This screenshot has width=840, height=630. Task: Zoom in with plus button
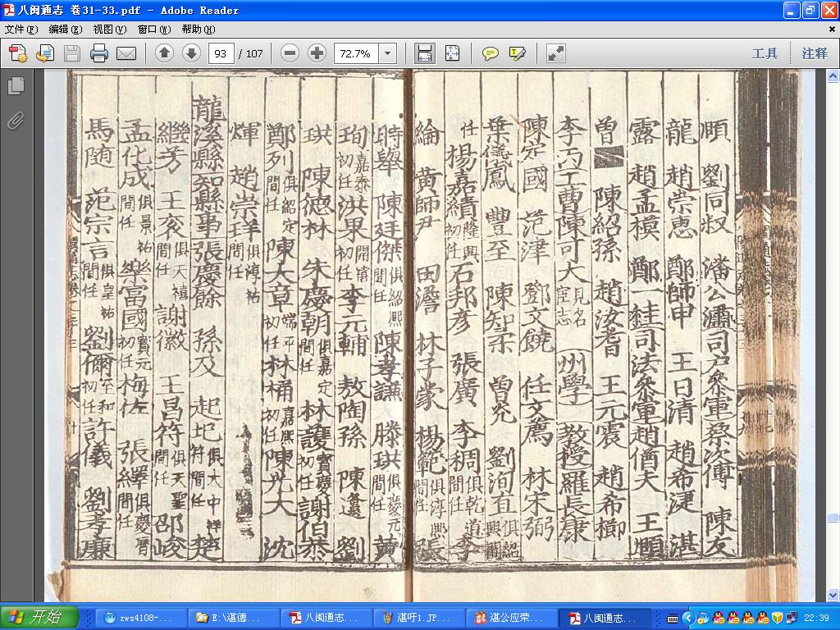pos(317,53)
